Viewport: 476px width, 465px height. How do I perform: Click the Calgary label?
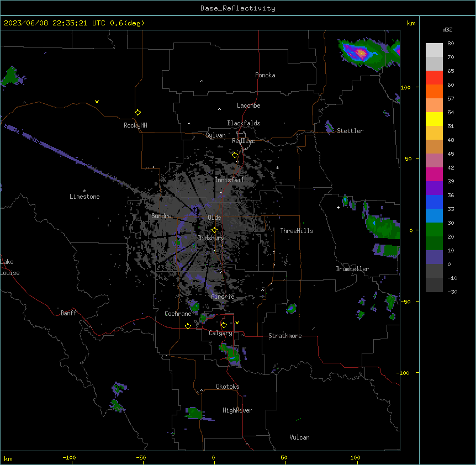click(220, 333)
